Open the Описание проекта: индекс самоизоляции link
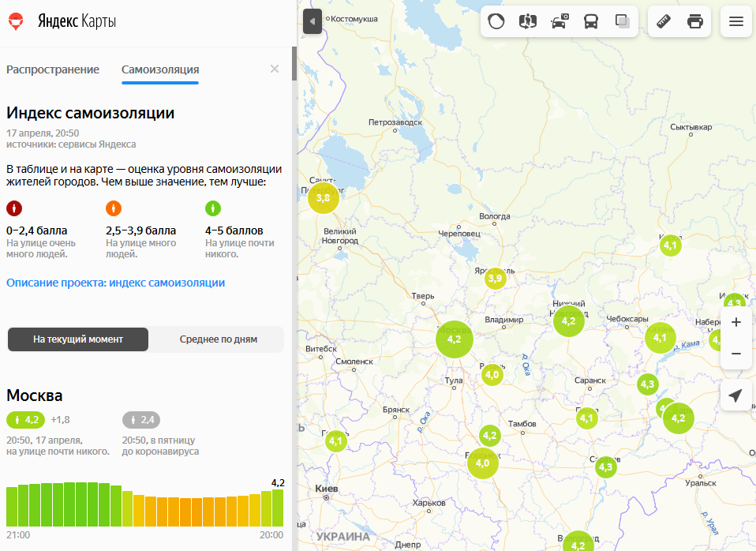The image size is (756, 551). [116, 283]
